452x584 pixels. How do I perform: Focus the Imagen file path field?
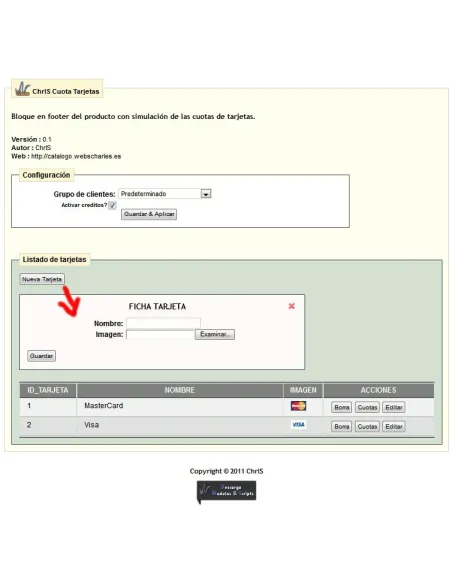(x=160, y=334)
